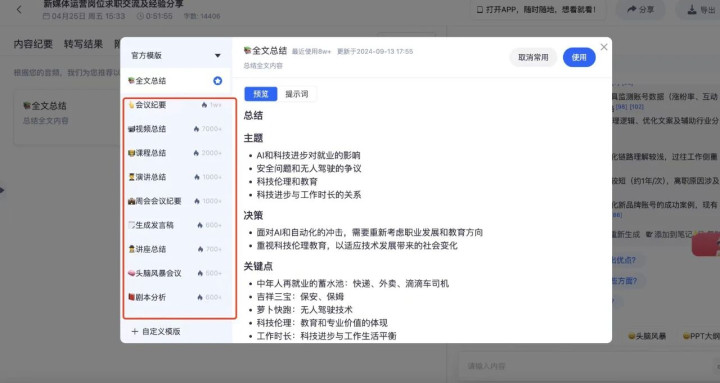Choose the 课程总结 template icon
The width and height of the screenshot is (720, 383).
[131, 153]
